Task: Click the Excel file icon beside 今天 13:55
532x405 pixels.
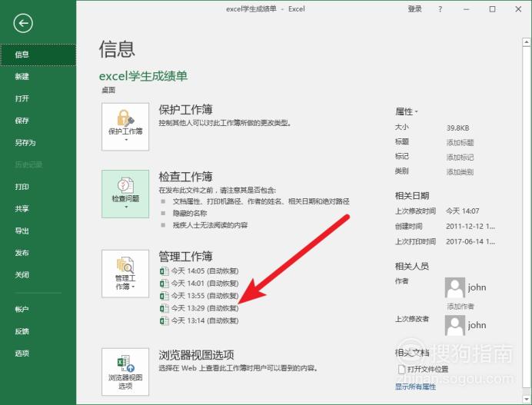Action: [x=165, y=296]
